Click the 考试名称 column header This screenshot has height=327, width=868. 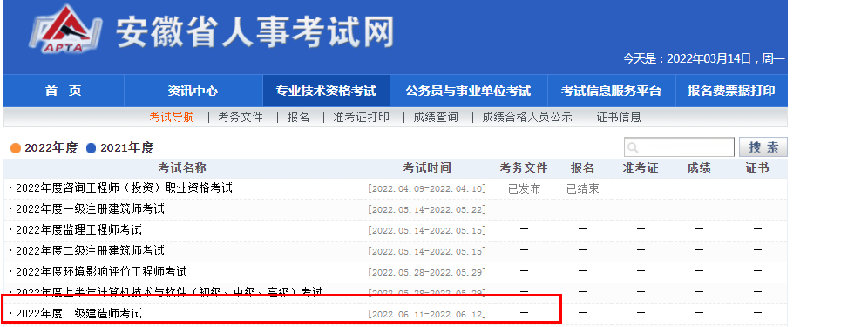pos(182,168)
